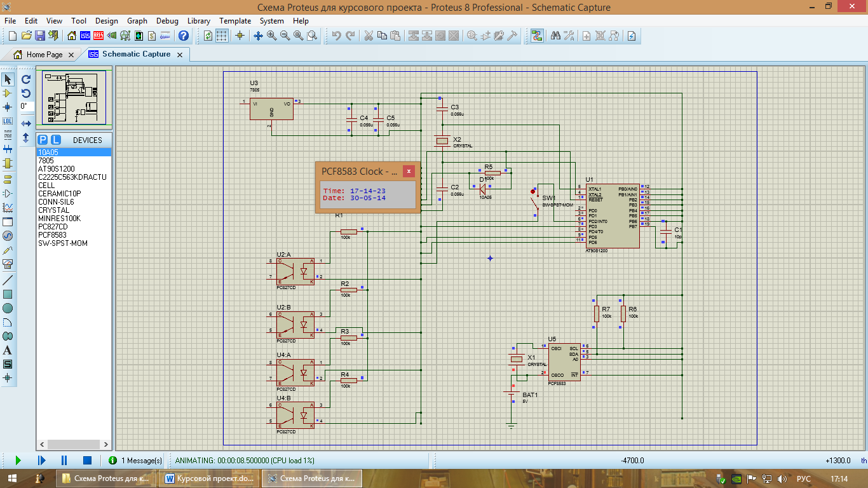Click the РУС language indicator in tray
Image resolution: width=868 pixels, height=488 pixels.
(803, 478)
